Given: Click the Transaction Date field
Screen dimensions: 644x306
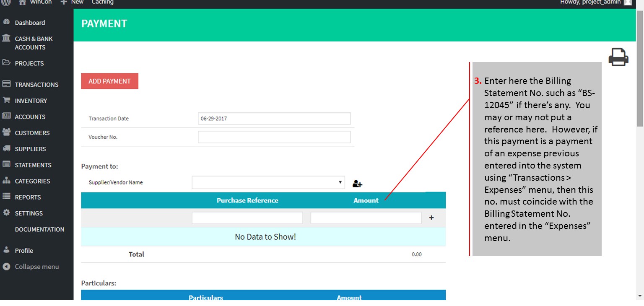Looking at the screenshot, I should [x=274, y=119].
